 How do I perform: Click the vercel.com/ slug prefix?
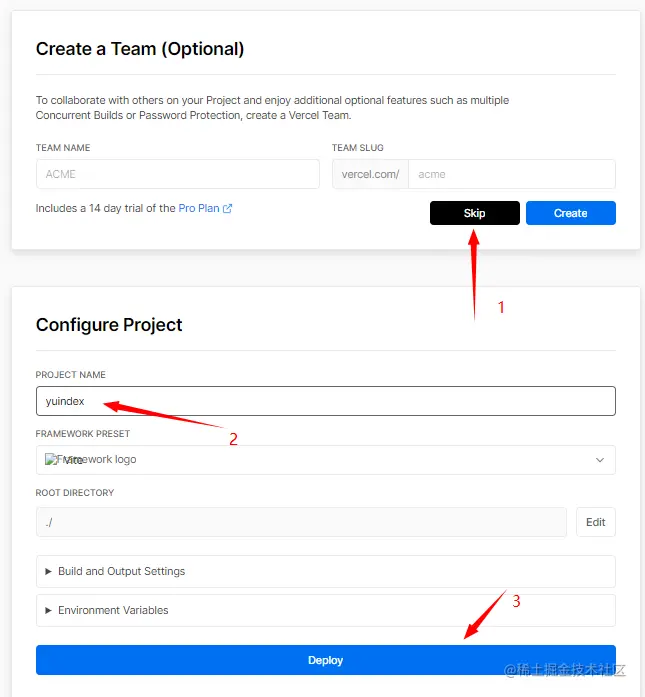coord(370,174)
